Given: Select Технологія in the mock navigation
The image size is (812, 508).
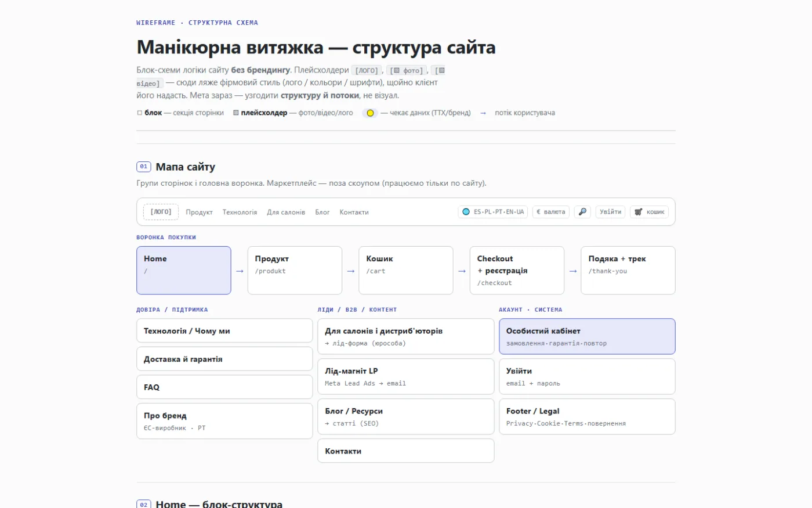Looking at the screenshot, I should pos(240,212).
